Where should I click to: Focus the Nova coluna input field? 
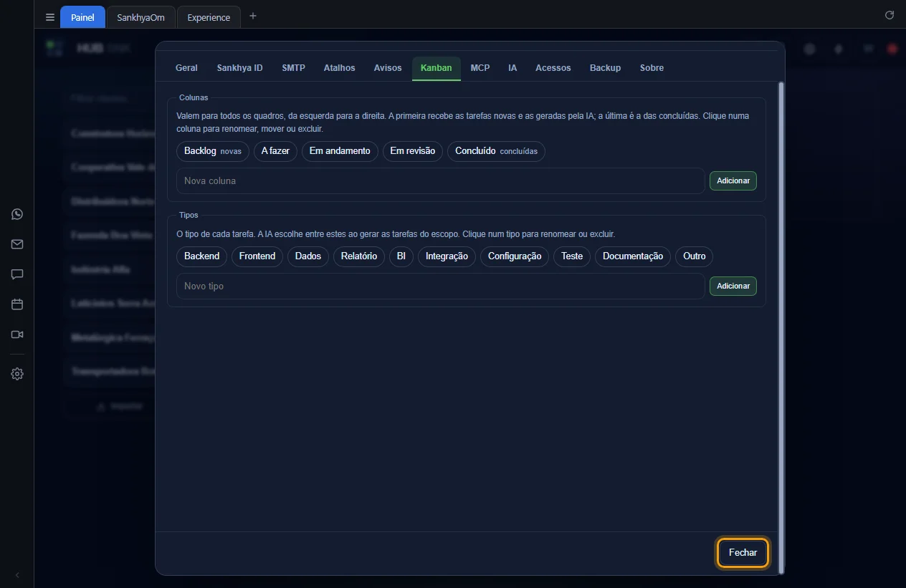441,180
